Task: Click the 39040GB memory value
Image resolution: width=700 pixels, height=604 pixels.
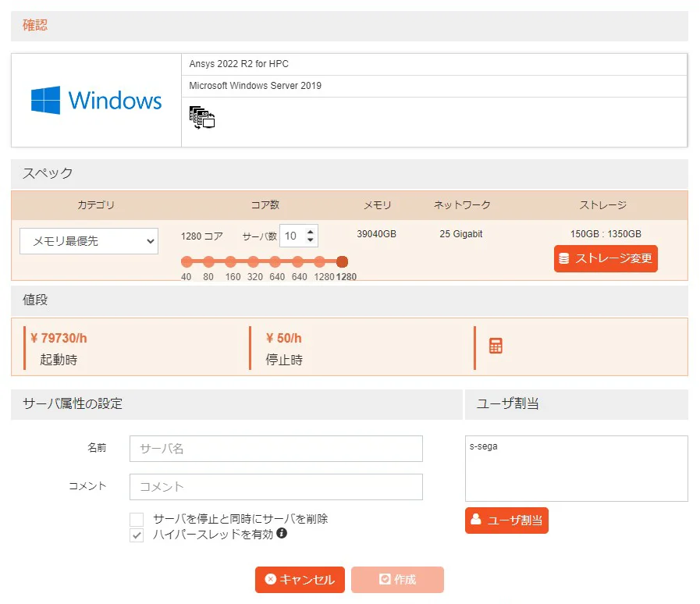Action: [x=376, y=234]
